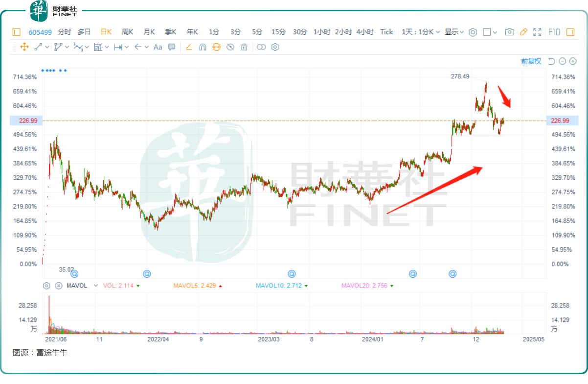Toggle the right sidebar panel icon
588x384 pixels.
tap(570, 32)
